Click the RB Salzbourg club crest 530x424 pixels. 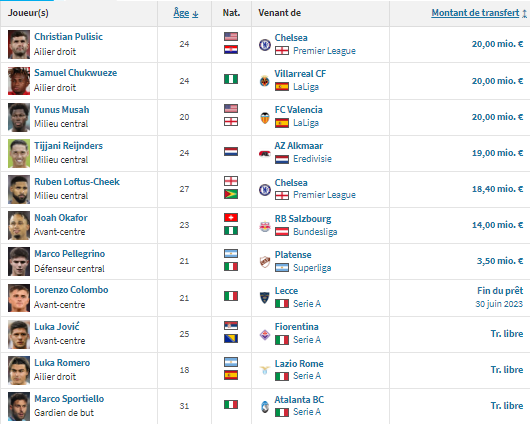265,226
